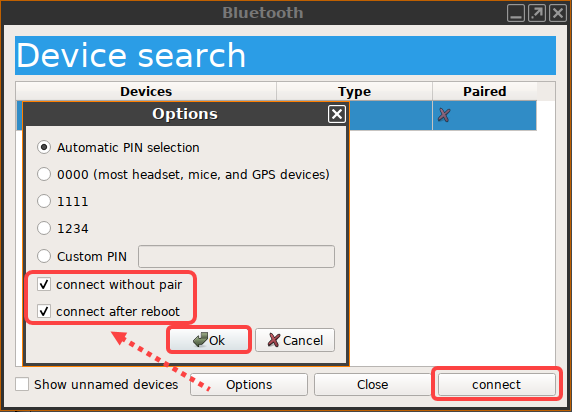Choose the 0000 PIN radio option

click(44, 174)
